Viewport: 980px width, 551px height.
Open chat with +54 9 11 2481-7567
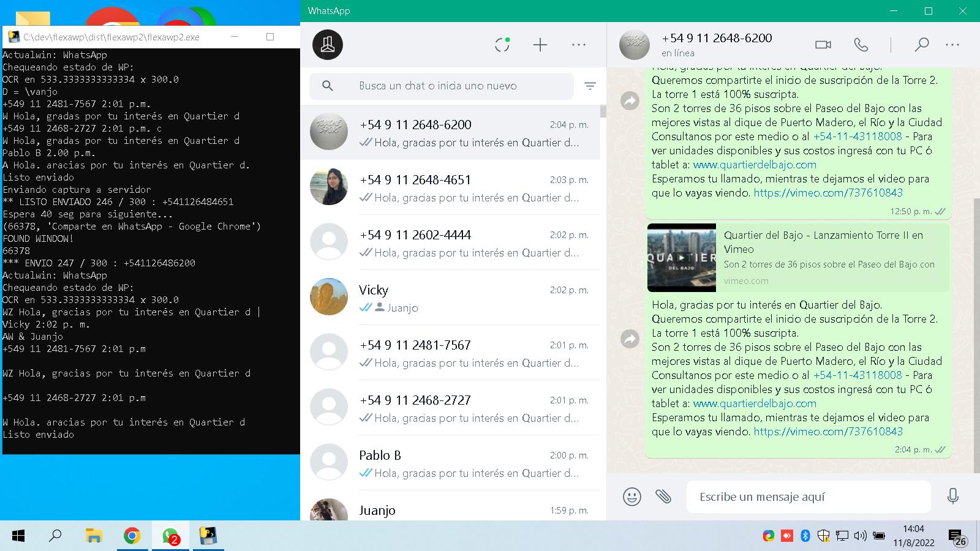[450, 353]
